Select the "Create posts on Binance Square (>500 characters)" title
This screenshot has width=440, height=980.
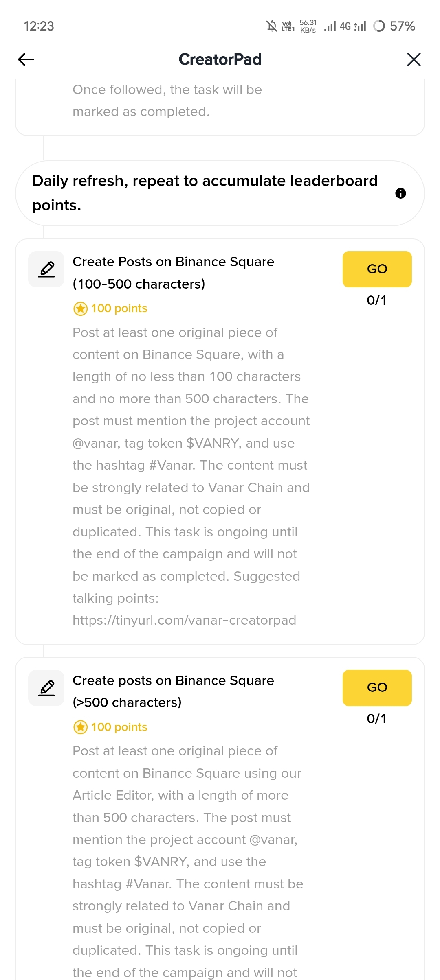[x=173, y=691]
